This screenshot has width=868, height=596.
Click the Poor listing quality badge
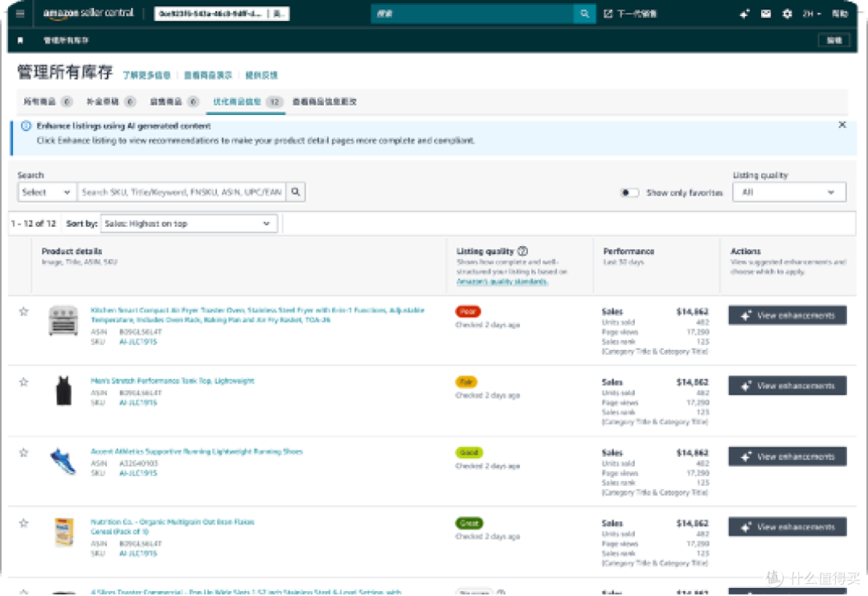coord(468,311)
